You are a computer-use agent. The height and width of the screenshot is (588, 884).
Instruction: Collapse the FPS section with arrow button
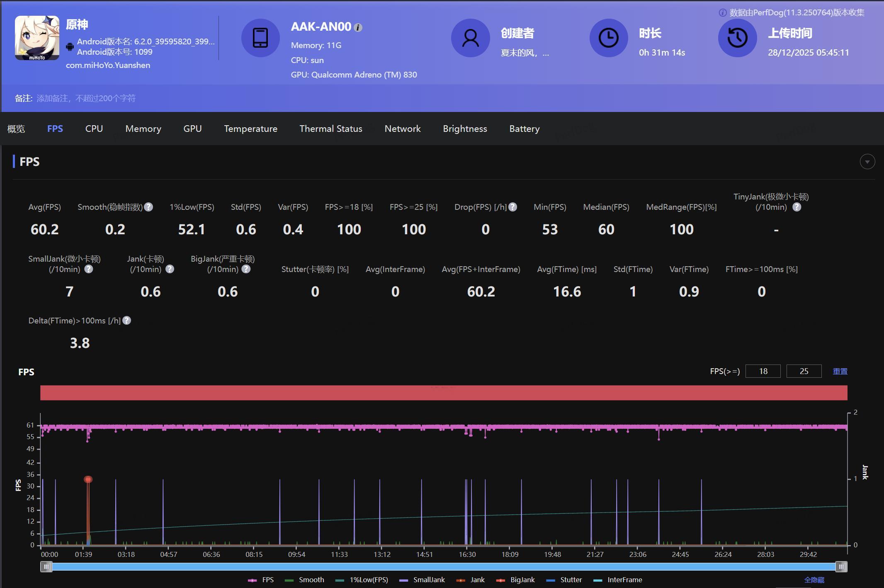pyautogui.click(x=867, y=162)
